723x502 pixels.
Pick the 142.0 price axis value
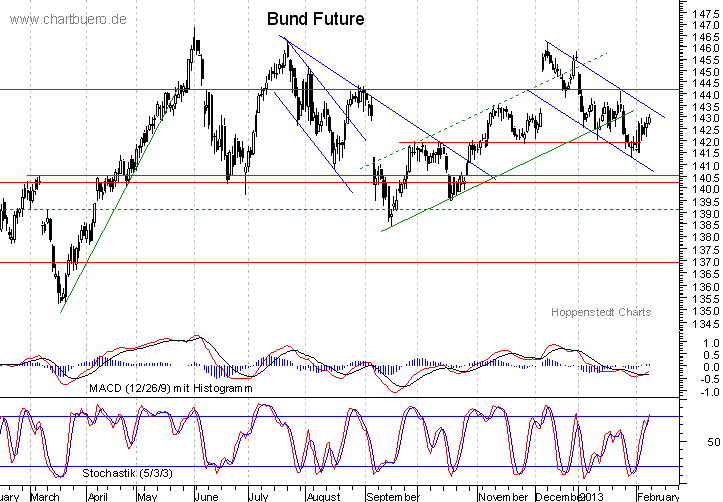pyautogui.click(x=705, y=142)
